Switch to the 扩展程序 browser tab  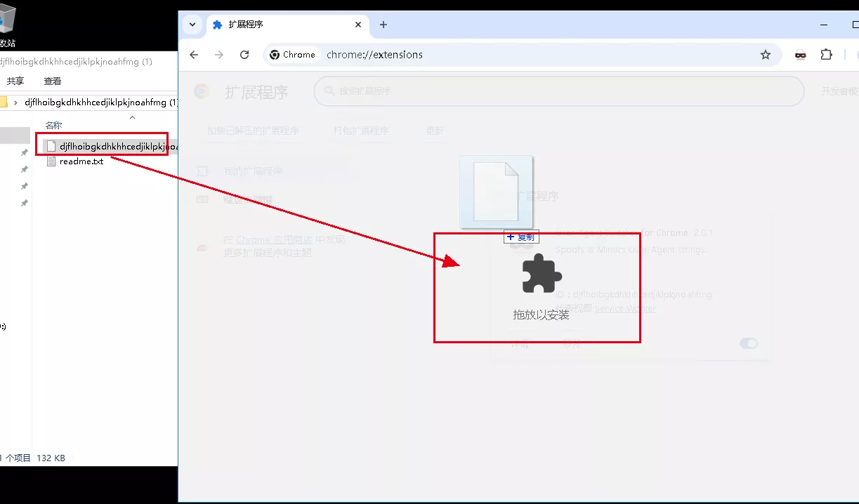(x=287, y=25)
